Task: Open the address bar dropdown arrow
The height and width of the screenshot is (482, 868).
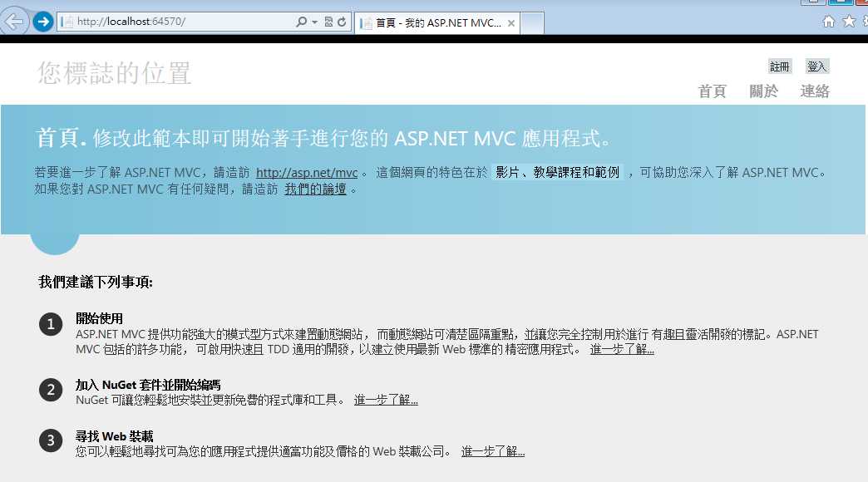Action: tap(314, 22)
